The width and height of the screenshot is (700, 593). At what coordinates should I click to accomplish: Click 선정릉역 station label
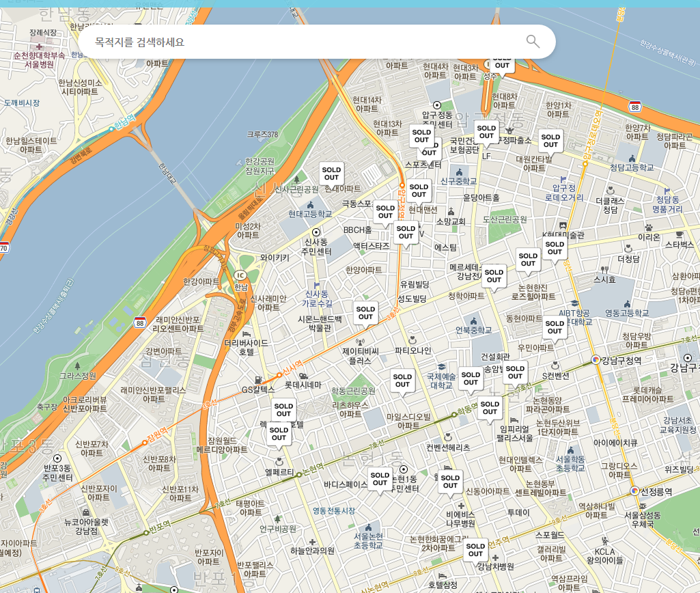[x=656, y=492]
